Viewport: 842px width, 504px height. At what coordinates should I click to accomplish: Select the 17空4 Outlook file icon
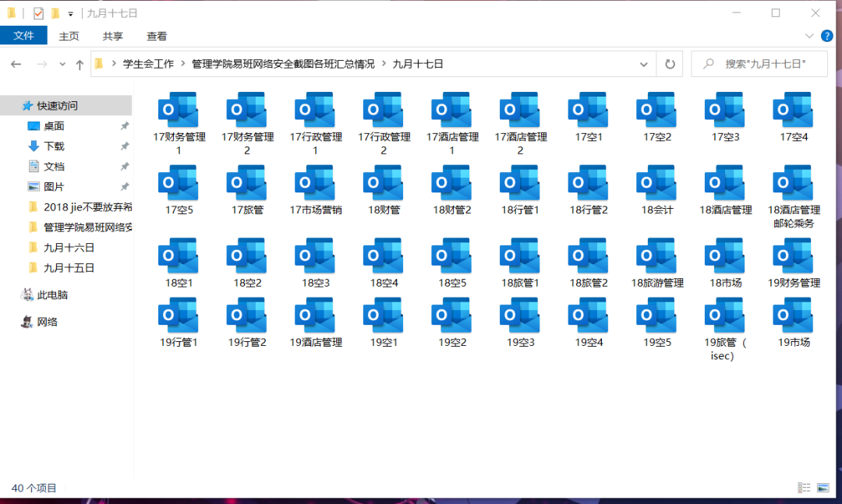pyautogui.click(x=793, y=110)
